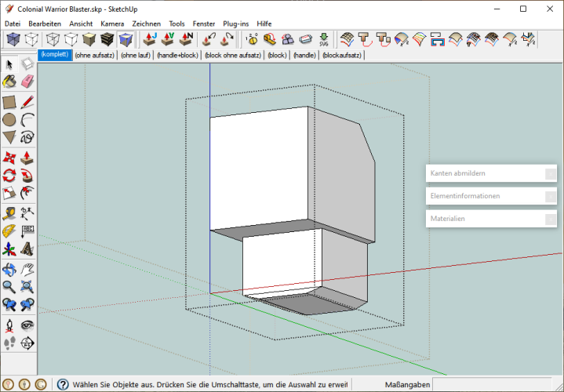Select the Rectangle drawing tool
The image size is (564, 392).
click(x=9, y=101)
